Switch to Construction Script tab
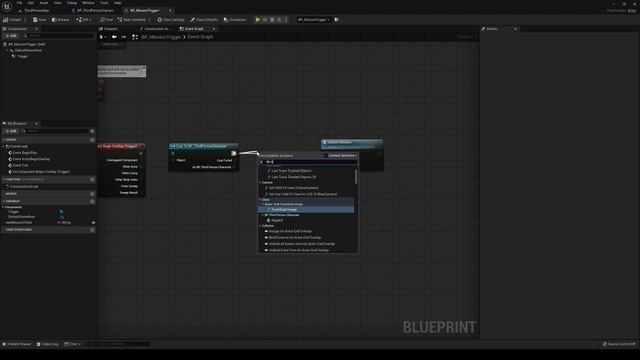This screenshot has height=360, width=640. [154, 29]
